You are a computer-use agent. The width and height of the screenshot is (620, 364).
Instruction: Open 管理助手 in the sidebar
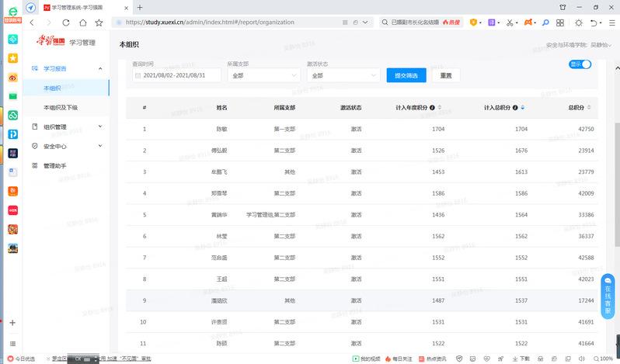coord(54,165)
